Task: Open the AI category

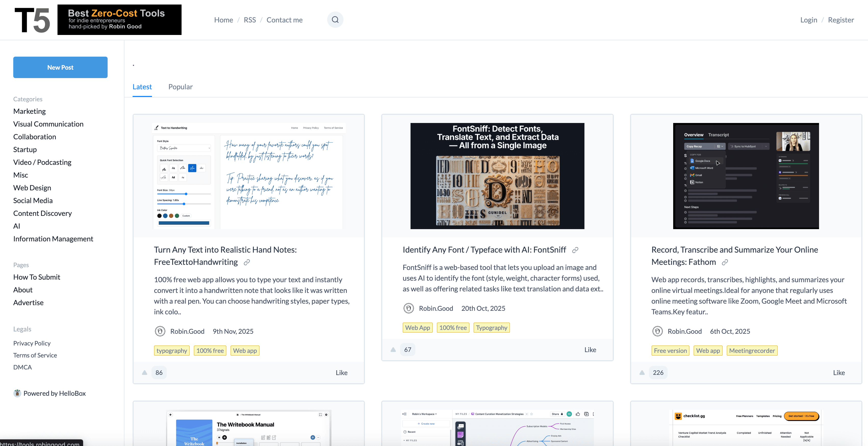Action: tap(17, 226)
